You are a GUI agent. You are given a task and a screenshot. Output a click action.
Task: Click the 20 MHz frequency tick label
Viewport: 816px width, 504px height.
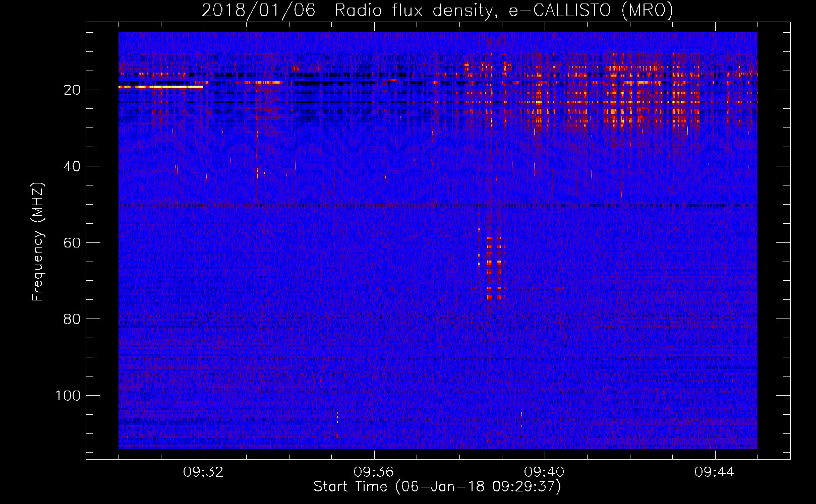tap(73, 90)
